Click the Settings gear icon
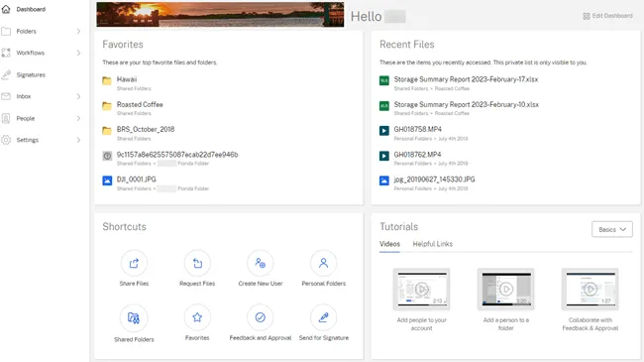 pos(6,140)
